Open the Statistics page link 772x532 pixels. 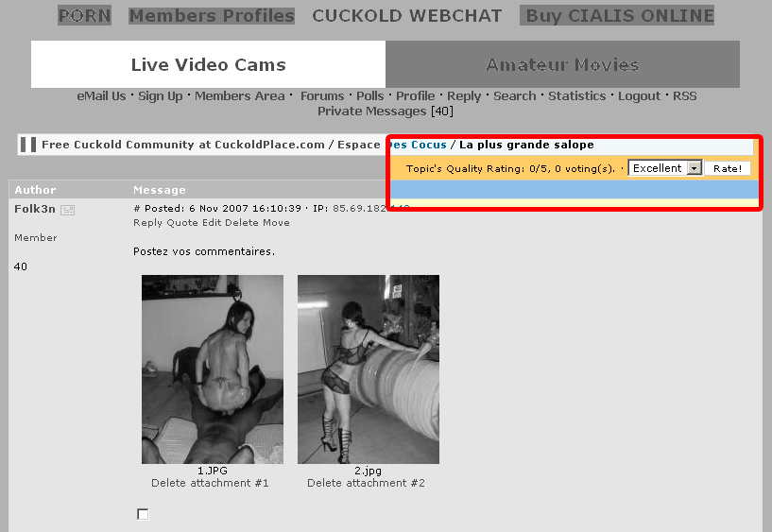point(577,96)
